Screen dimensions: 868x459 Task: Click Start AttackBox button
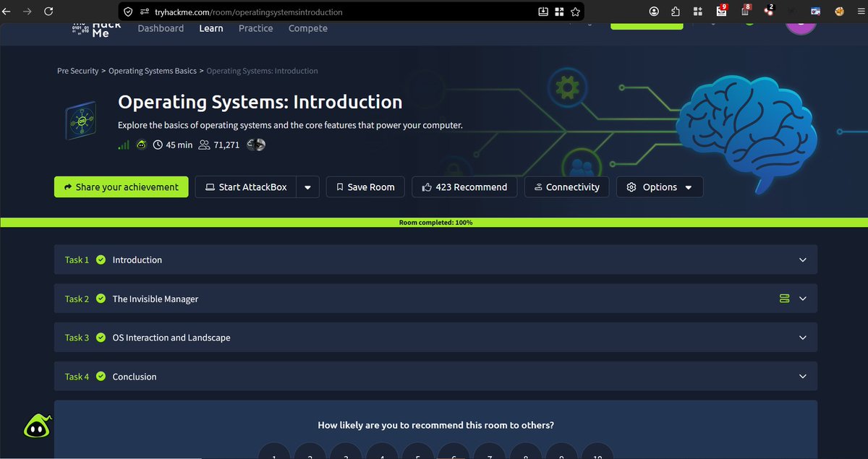246,187
